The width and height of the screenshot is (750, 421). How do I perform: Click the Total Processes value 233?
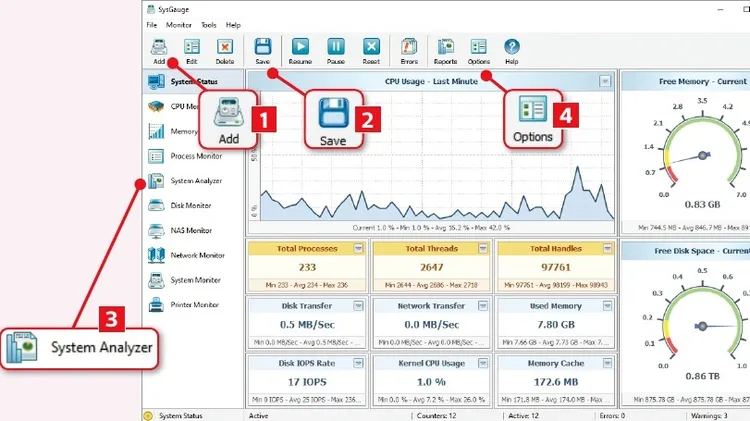307,267
